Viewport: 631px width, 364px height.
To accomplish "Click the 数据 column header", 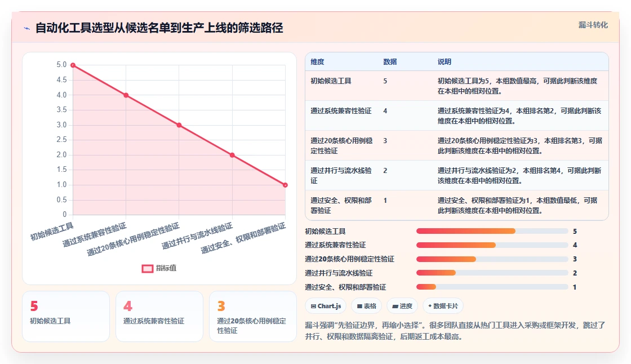I will (390, 61).
